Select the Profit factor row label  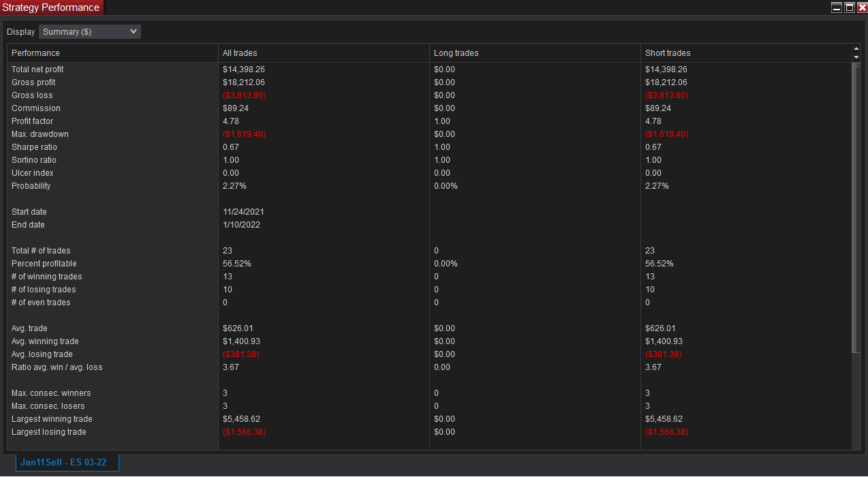click(32, 121)
